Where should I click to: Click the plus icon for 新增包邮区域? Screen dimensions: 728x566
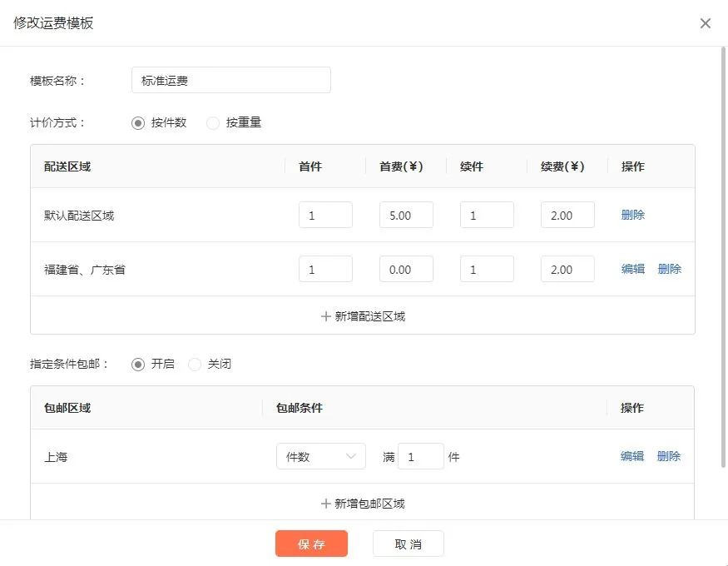click(x=326, y=504)
